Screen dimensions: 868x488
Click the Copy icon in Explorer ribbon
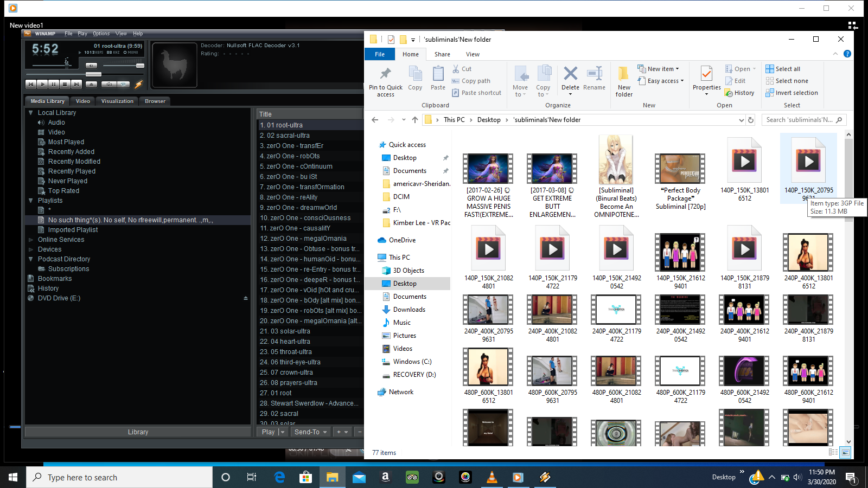pyautogui.click(x=416, y=73)
